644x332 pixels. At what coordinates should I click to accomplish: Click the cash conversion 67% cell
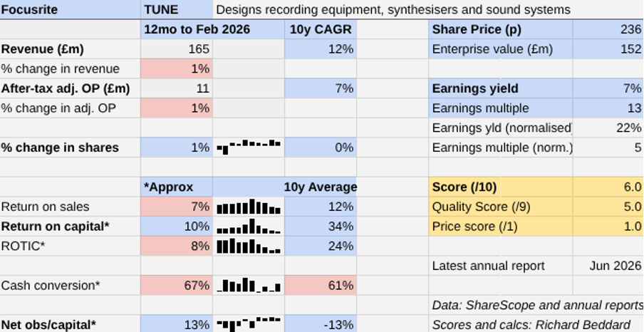(177, 286)
